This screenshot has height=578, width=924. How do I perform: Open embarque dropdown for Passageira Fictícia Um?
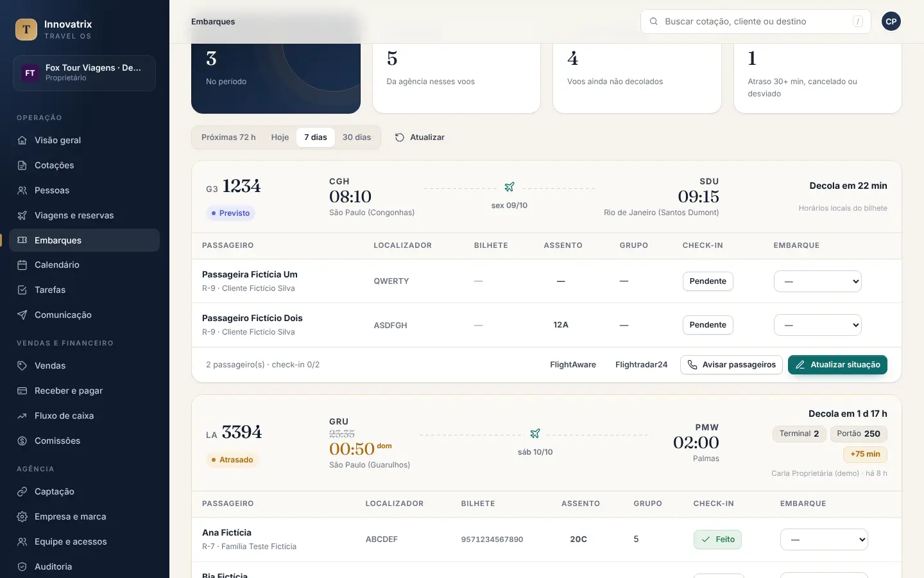pyautogui.click(x=817, y=281)
